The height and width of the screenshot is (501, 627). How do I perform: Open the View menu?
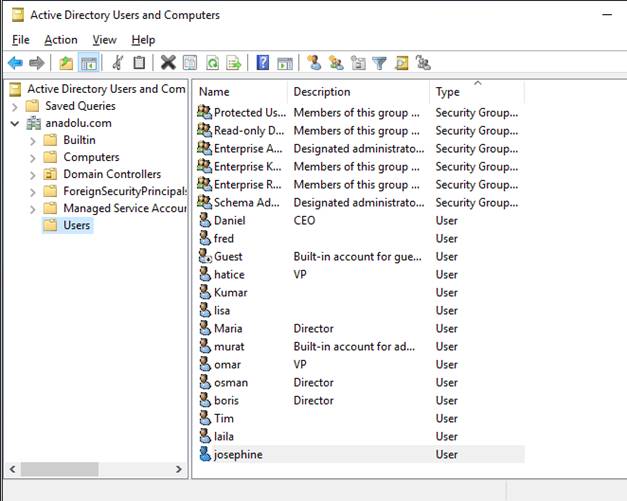click(x=104, y=40)
